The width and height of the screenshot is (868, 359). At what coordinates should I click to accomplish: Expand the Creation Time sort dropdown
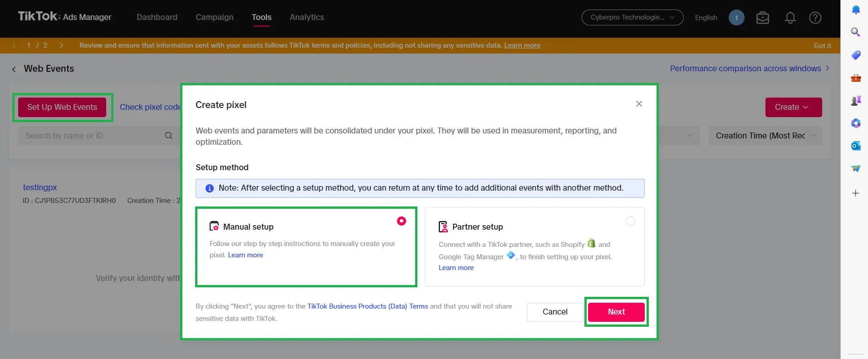(x=765, y=136)
